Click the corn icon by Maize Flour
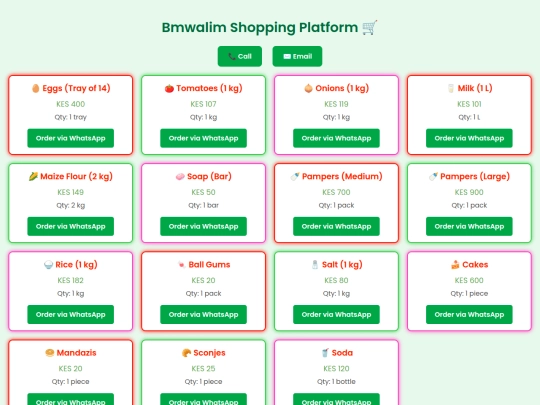Screen dimensions: 540x405 (x=33, y=177)
